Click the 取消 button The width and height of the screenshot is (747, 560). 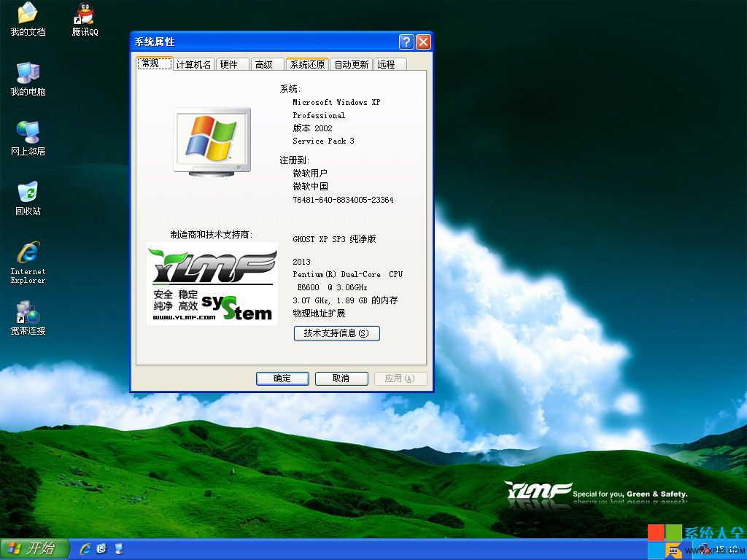pyautogui.click(x=341, y=378)
